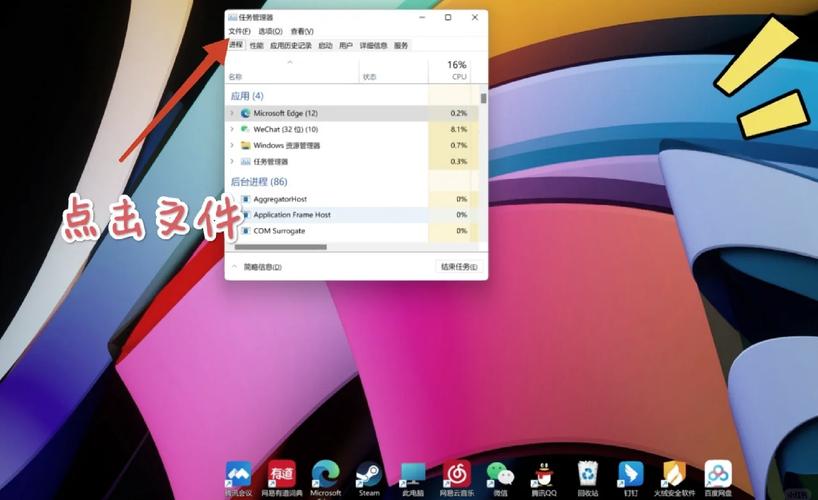The width and height of the screenshot is (818, 500).
Task: Expand the WeChat process group
Action: (232, 129)
